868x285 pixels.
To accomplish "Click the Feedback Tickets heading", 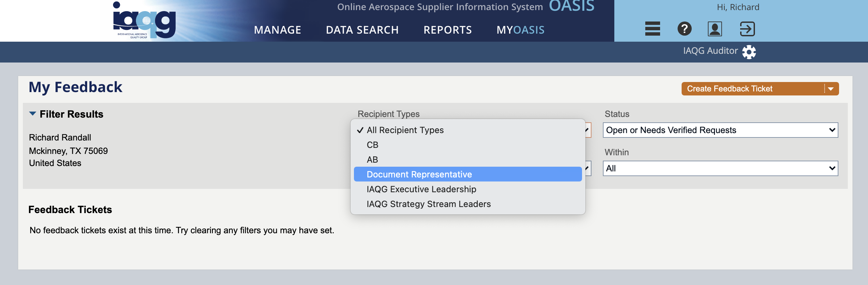I will coord(70,210).
